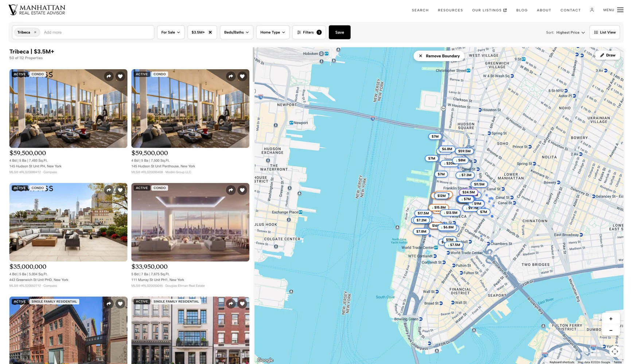Select the $8M map marker
The width and height of the screenshot is (632, 364).
(x=460, y=160)
